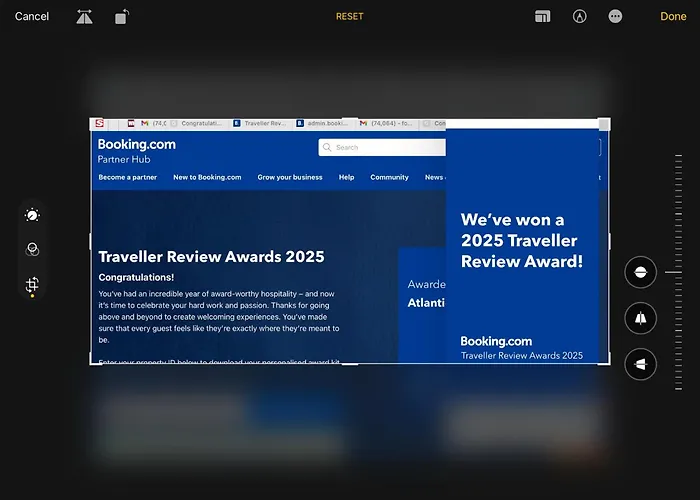This screenshot has width=700, height=500.
Task: Select the Straighten adjustment dial
Action: click(640, 272)
